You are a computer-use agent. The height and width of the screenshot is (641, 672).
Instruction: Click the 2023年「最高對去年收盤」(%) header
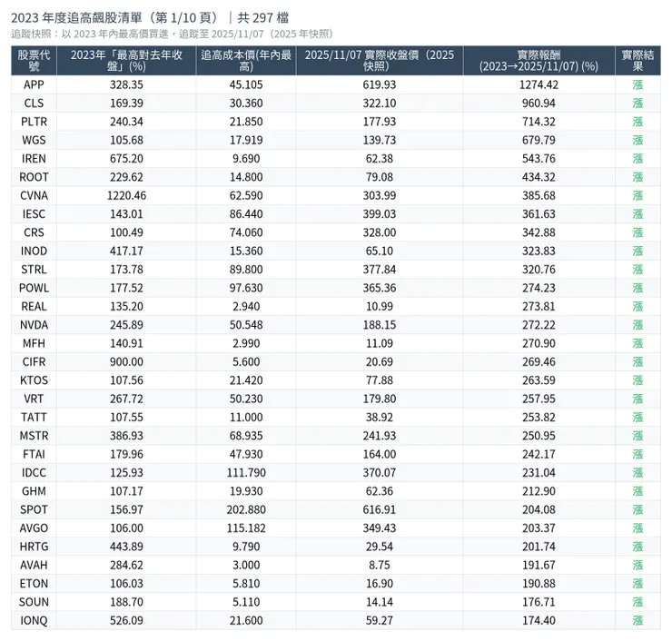coord(125,60)
